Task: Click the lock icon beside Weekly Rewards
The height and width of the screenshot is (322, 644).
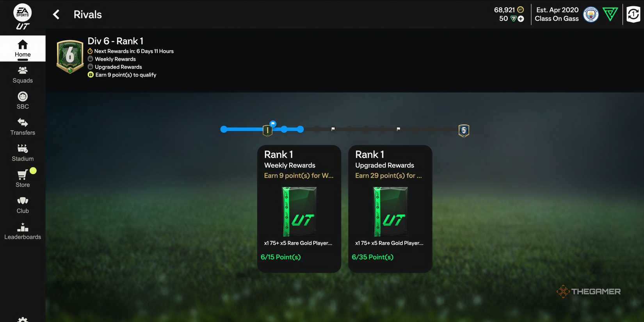Action: pos(90,59)
